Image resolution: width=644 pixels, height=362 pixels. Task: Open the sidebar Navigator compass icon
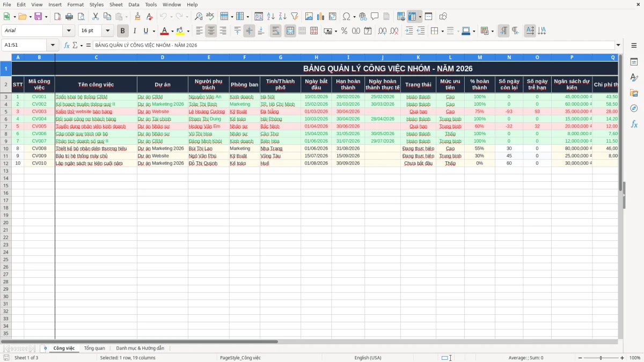[x=634, y=108]
